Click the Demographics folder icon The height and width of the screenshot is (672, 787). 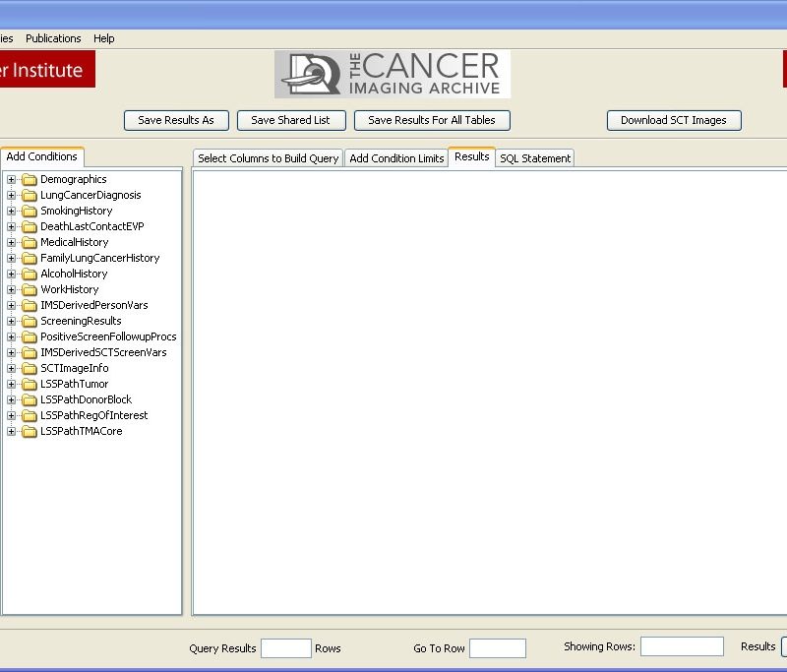30,179
